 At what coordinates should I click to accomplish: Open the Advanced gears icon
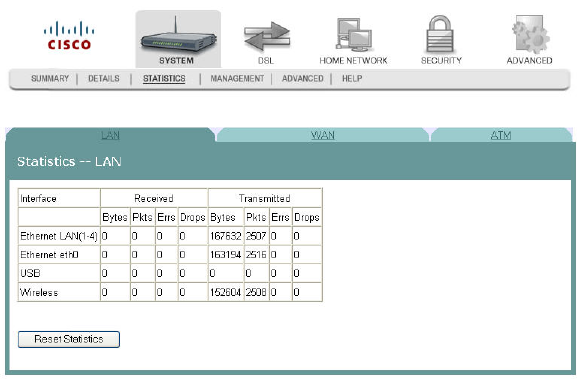(x=530, y=34)
